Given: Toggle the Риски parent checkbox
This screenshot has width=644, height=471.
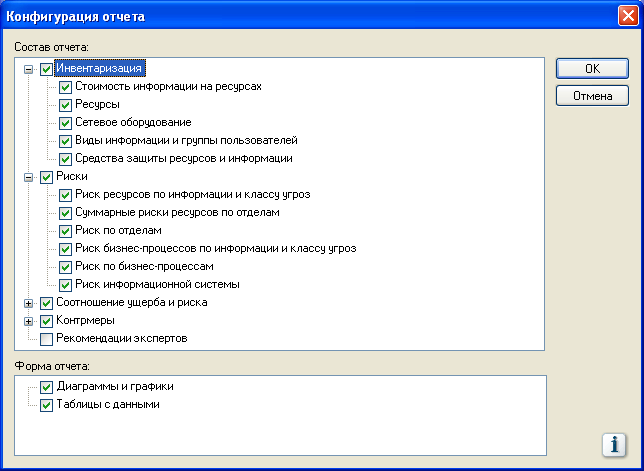Looking at the screenshot, I should (x=46, y=177).
